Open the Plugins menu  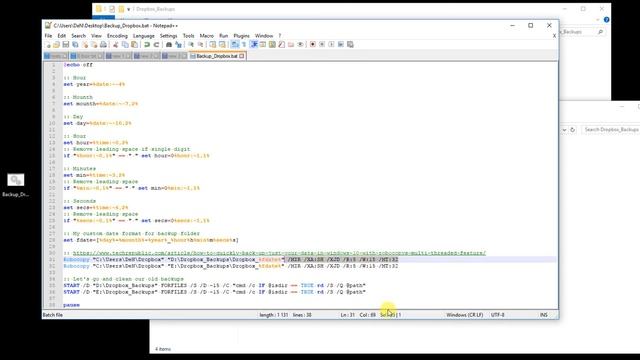(x=241, y=36)
